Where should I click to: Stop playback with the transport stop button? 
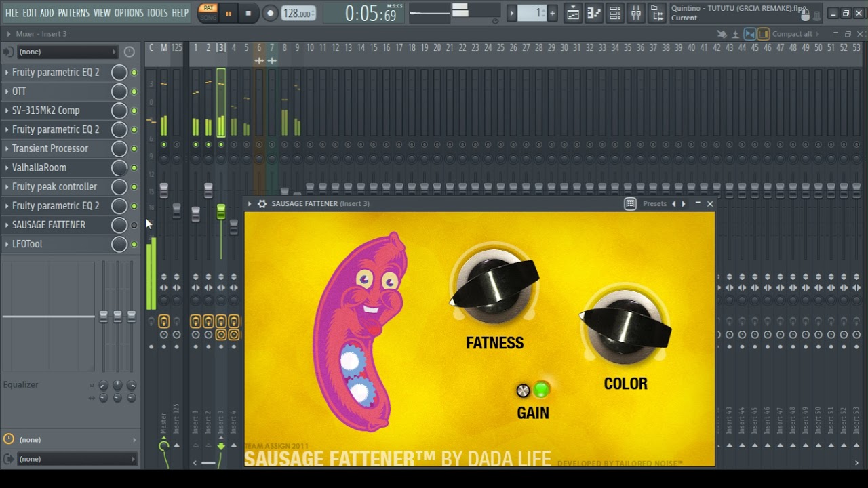248,13
